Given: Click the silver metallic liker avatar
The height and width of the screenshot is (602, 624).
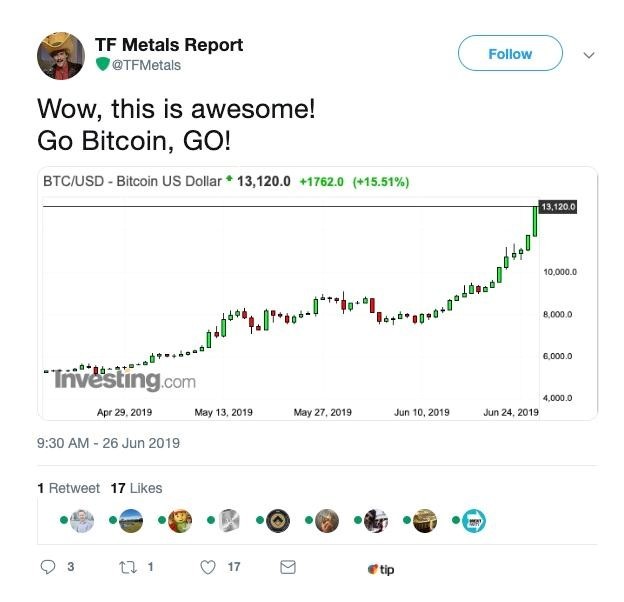Looking at the screenshot, I should (229, 520).
